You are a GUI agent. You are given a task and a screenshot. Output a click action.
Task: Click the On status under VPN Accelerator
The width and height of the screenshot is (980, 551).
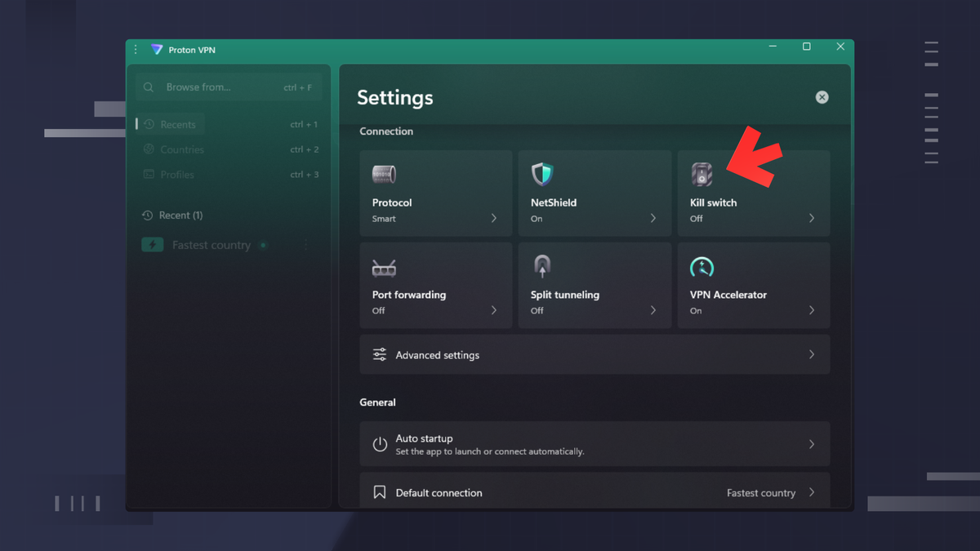pyautogui.click(x=696, y=311)
